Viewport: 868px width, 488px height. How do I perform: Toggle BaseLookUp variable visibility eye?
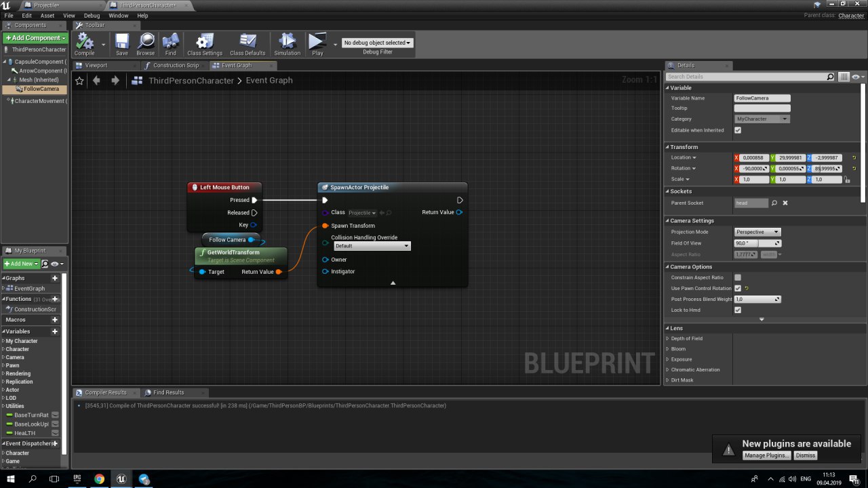[56, 424]
